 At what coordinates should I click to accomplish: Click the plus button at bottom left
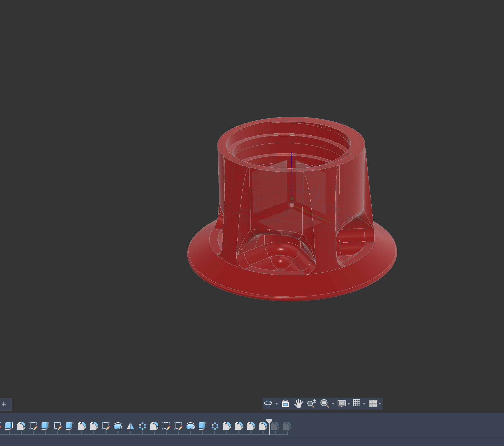4,404
